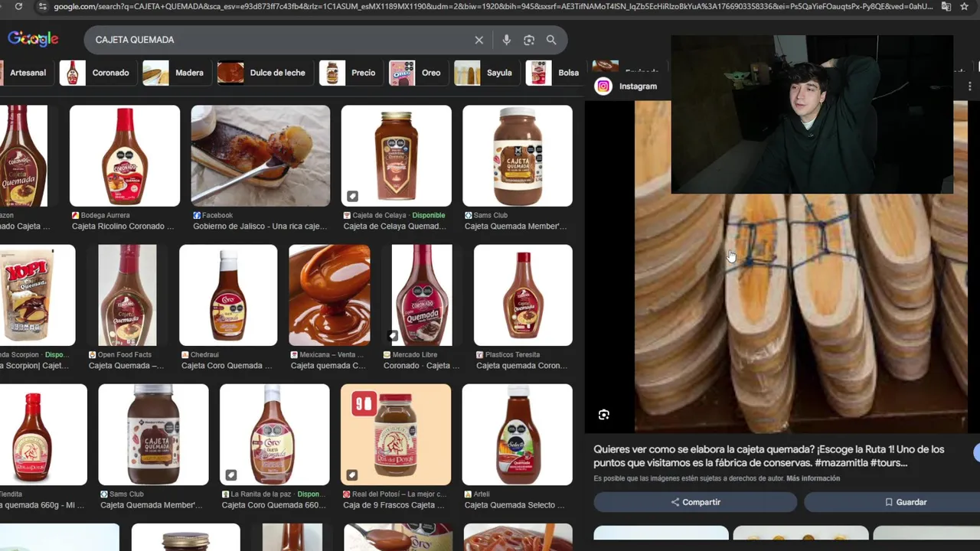Open the Plasticos Teresita bottle image
Screen dimensions: 980x551
pyautogui.click(x=523, y=295)
